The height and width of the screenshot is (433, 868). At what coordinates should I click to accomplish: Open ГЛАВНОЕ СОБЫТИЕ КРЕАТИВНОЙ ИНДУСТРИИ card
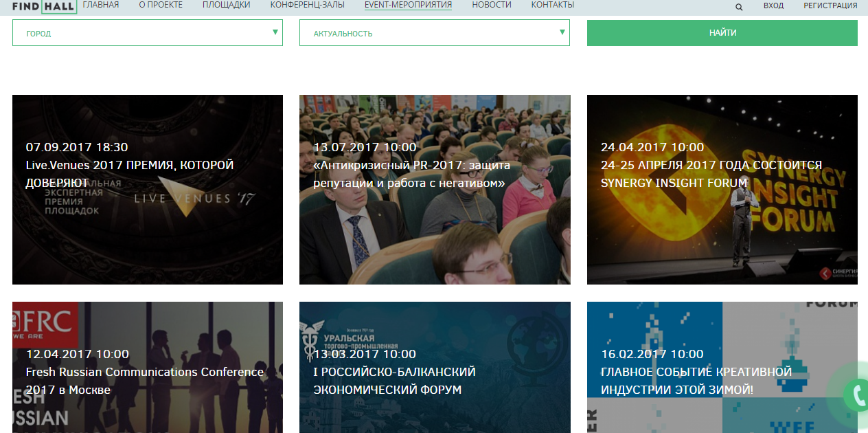point(722,368)
